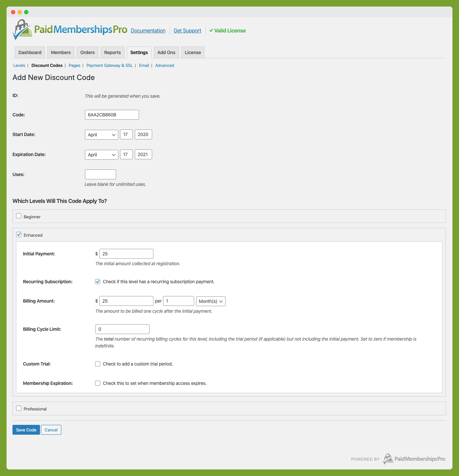Image resolution: width=459 pixels, height=476 pixels.
Task: Click the Enhanced level label
Action: [x=33, y=235]
